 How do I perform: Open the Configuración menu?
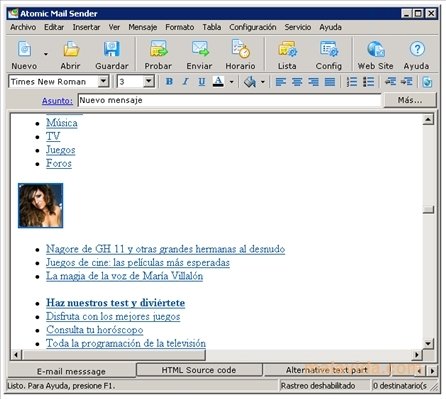point(253,27)
